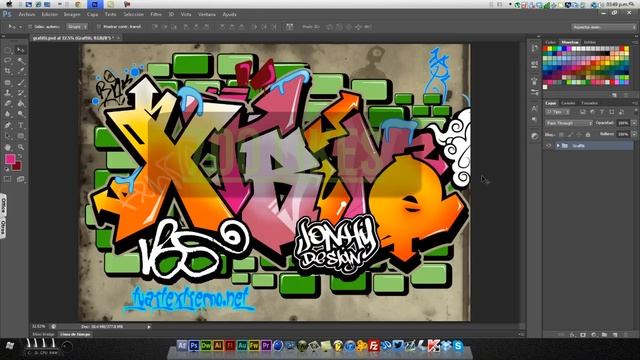Open the workspace switcher dropdown
640x360 pixels.
(x=603, y=27)
